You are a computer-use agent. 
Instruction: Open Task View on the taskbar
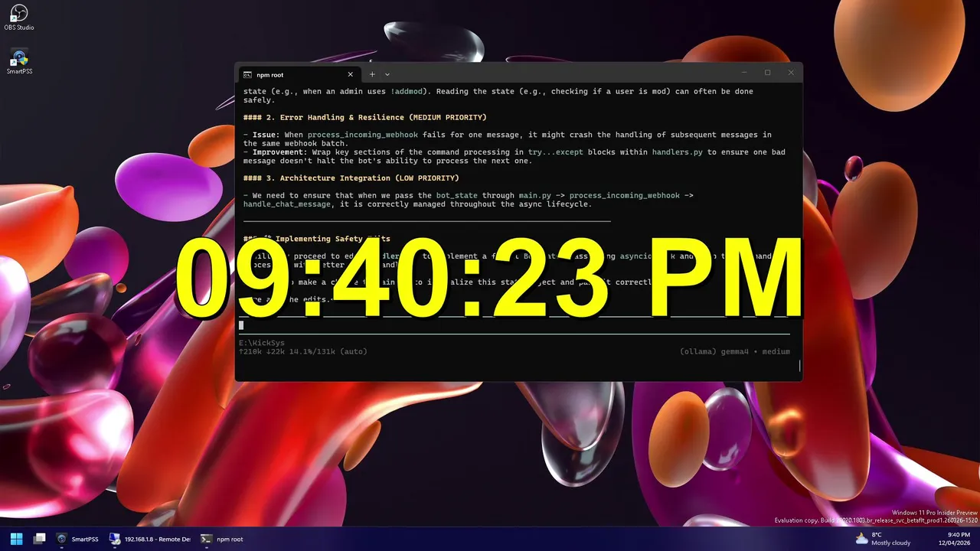point(40,539)
